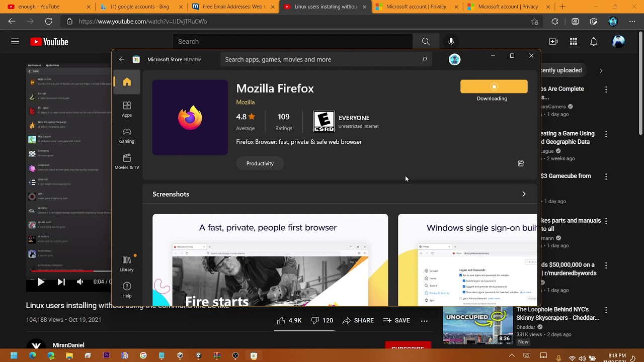Click SHARE under the YouTube video
644x362 pixels.
(358, 320)
